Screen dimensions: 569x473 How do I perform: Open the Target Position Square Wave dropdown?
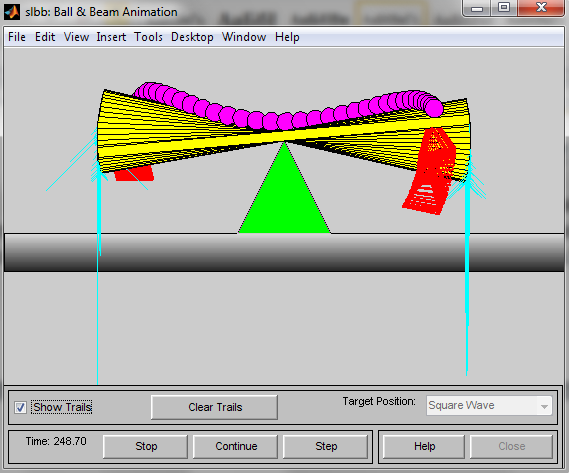tap(489, 405)
